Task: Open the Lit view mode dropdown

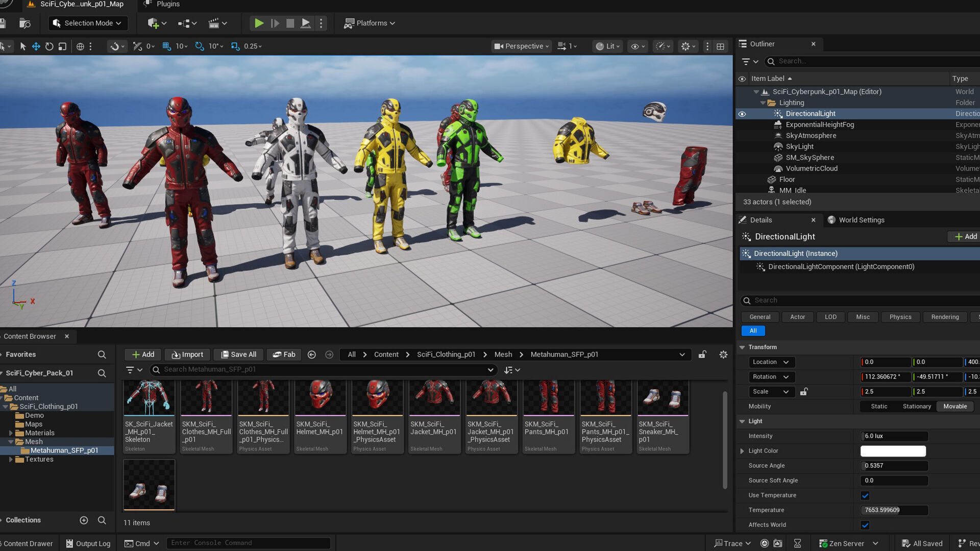Action: pyautogui.click(x=607, y=46)
